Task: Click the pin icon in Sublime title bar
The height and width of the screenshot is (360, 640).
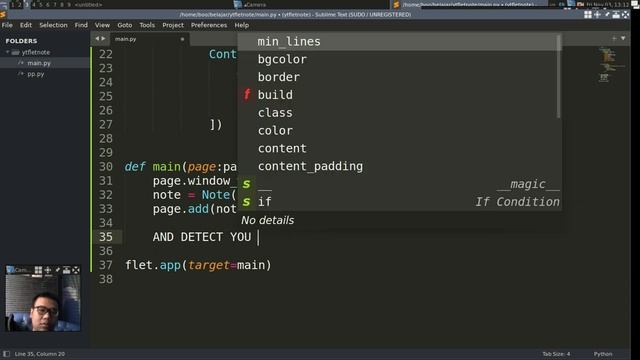Action: click(x=607, y=15)
